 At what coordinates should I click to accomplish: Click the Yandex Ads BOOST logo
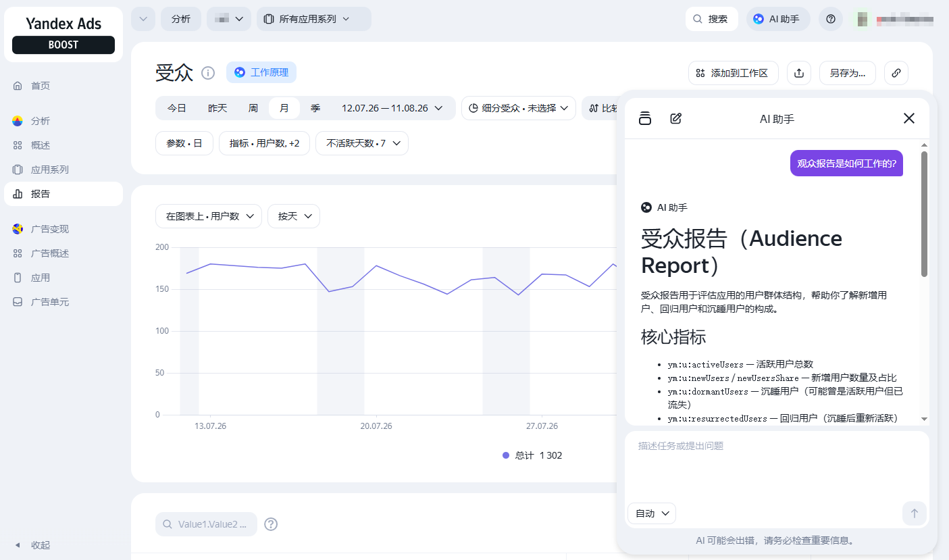tap(63, 34)
